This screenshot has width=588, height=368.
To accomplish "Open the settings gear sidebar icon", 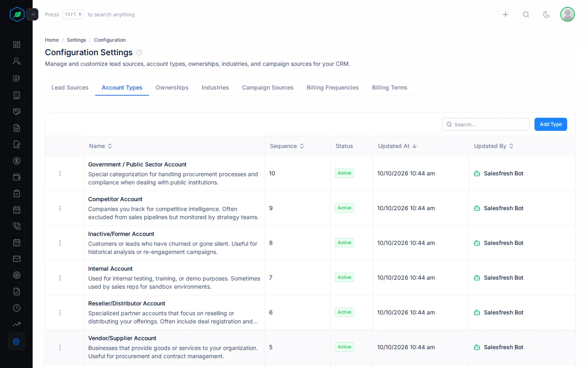I will [17, 341].
